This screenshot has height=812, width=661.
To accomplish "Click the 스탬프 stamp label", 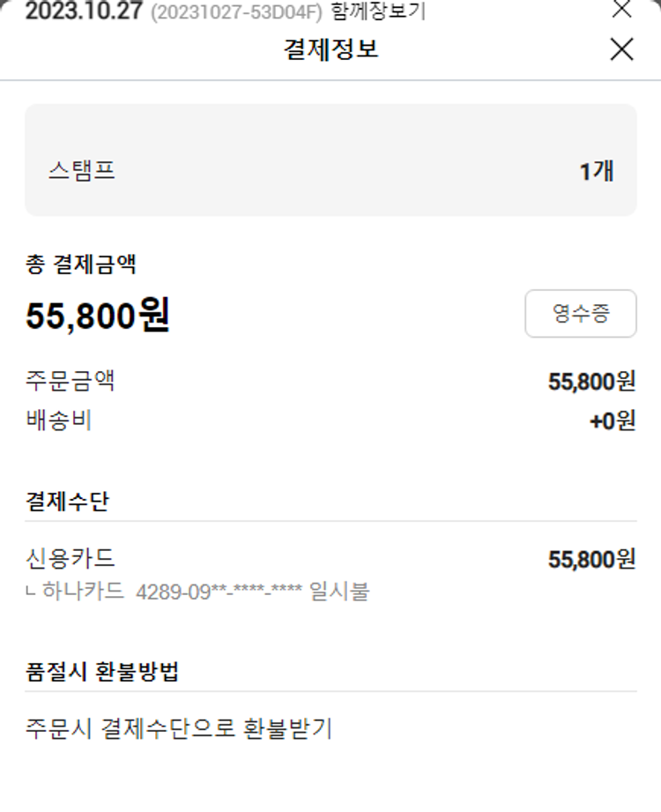I will coord(82,170).
